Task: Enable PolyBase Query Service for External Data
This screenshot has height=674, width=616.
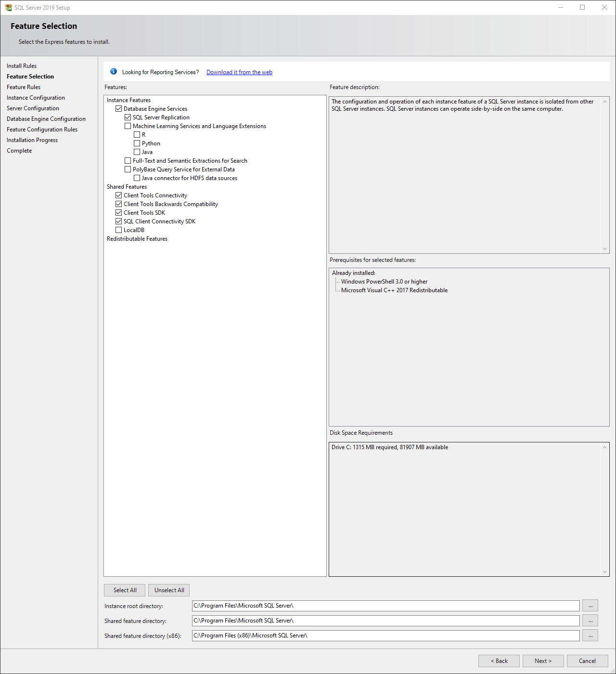Action: (x=128, y=169)
